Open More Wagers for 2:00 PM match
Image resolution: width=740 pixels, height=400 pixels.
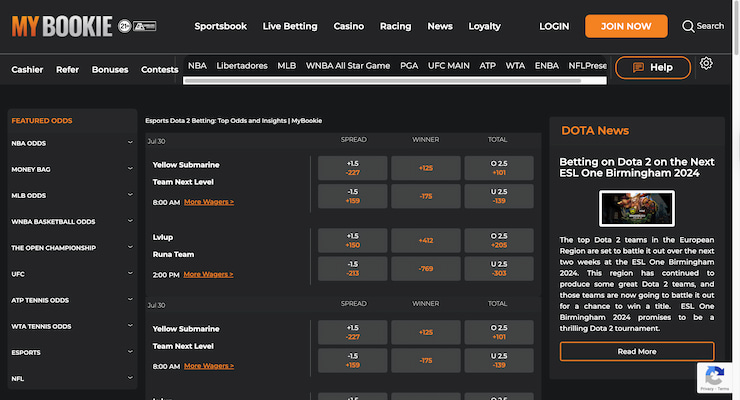[208, 274]
